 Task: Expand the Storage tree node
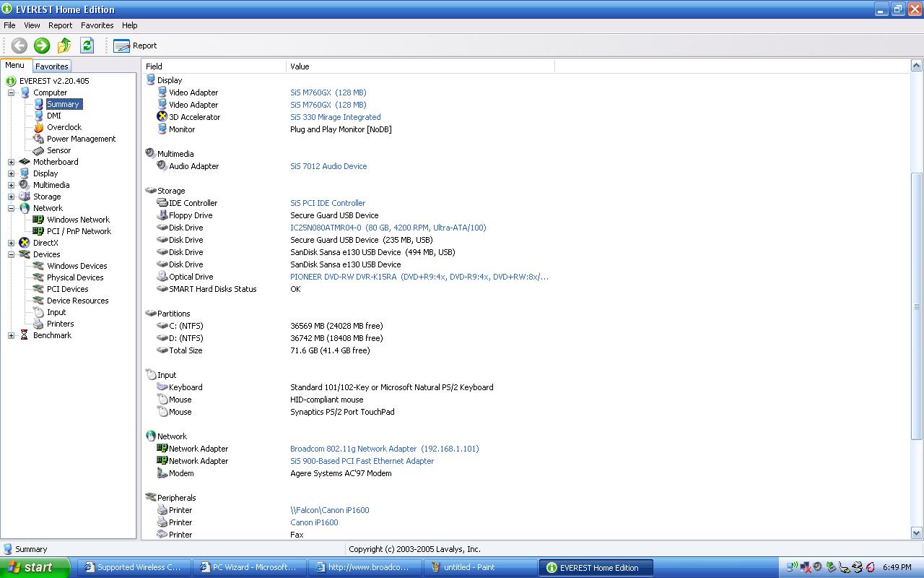[x=11, y=197]
